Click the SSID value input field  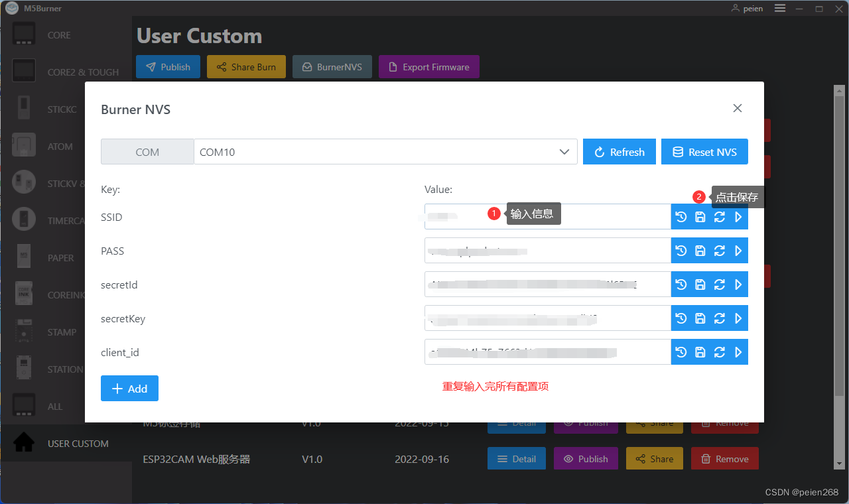[548, 217]
